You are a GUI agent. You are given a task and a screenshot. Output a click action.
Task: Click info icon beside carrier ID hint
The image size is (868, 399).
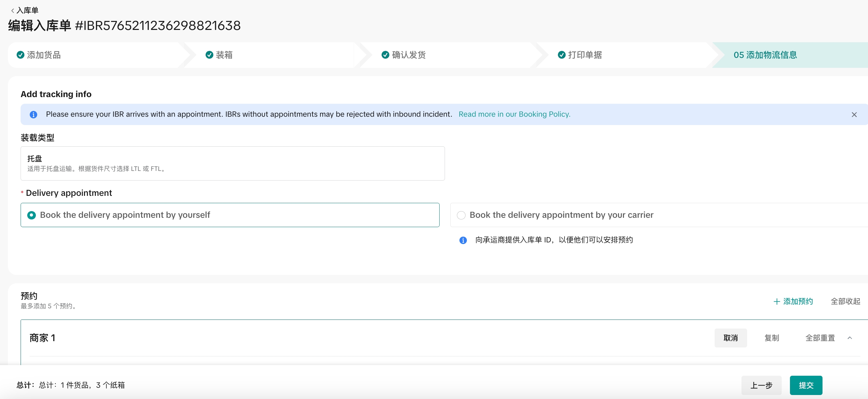click(463, 240)
